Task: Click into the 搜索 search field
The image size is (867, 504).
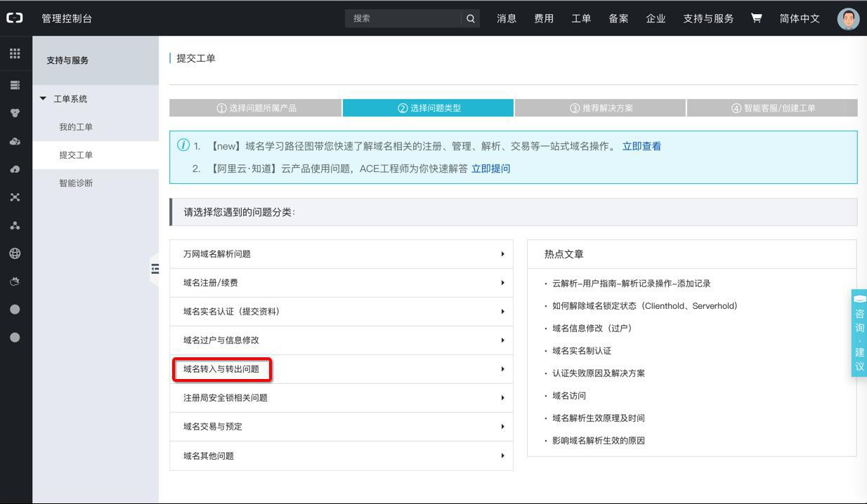Action: click(403, 19)
